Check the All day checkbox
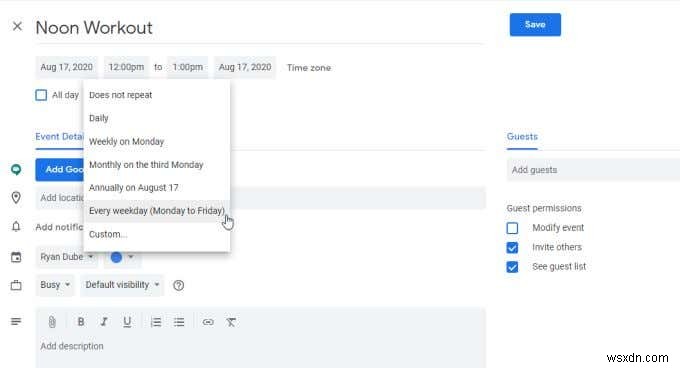 click(x=41, y=95)
